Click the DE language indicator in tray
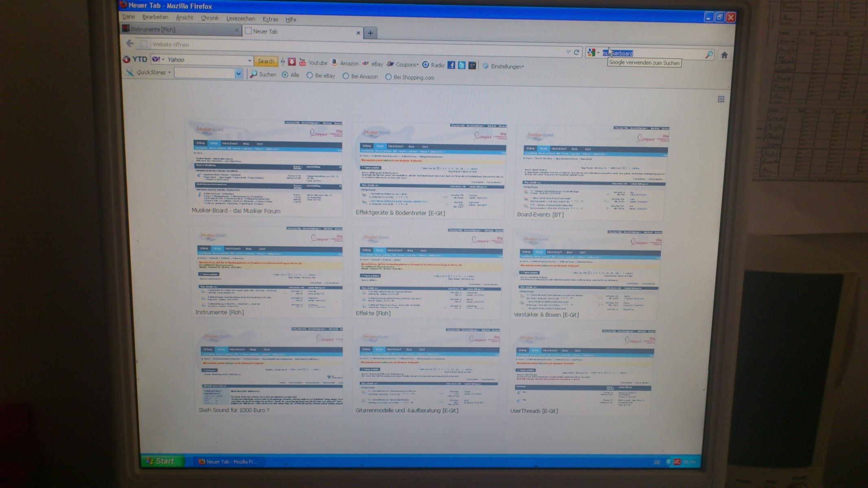The image size is (868, 488). pos(657,462)
